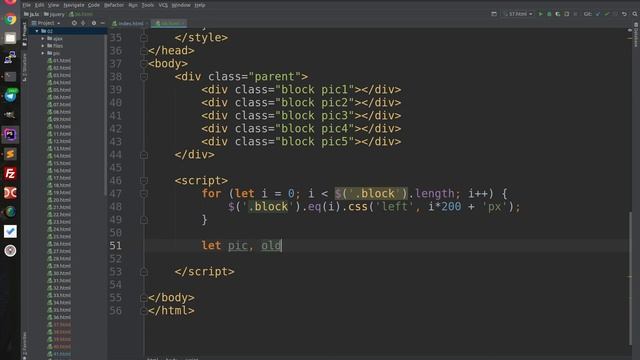Open the blue checkmark tasks app in dock
Screen dimensions: 640x360
(x=10, y=231)
